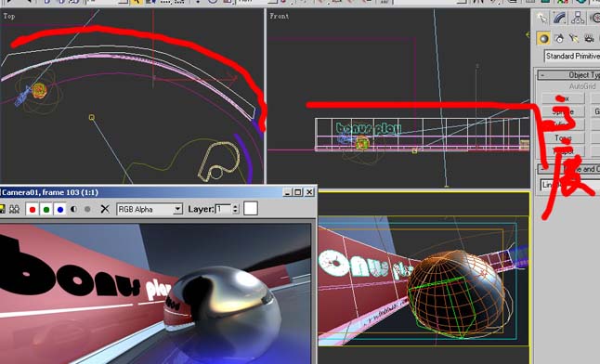Click the white color swatch in render window

251,209
